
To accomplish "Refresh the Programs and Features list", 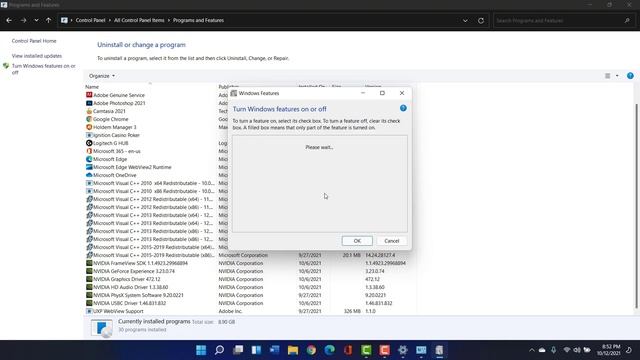I will click(481, 20).
